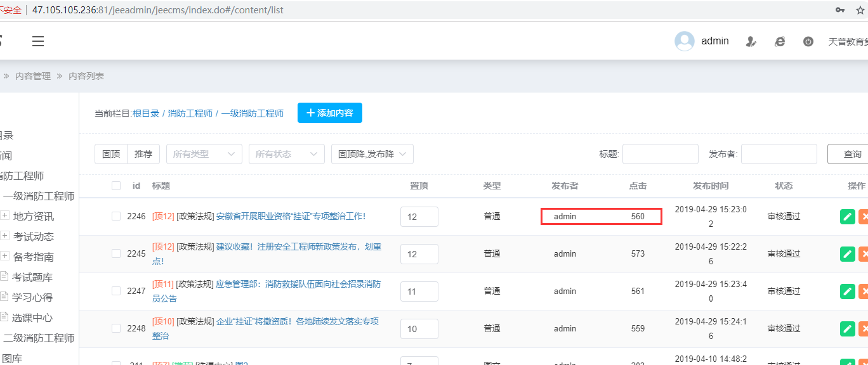Click the 推荐 button

(143, 154)
